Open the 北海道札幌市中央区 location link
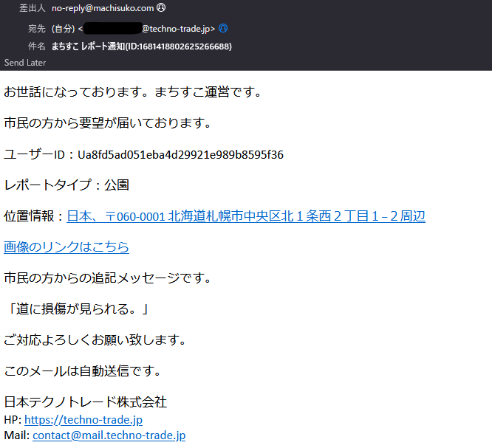This screenshot has width=492, height=448. tap(245, 216)
